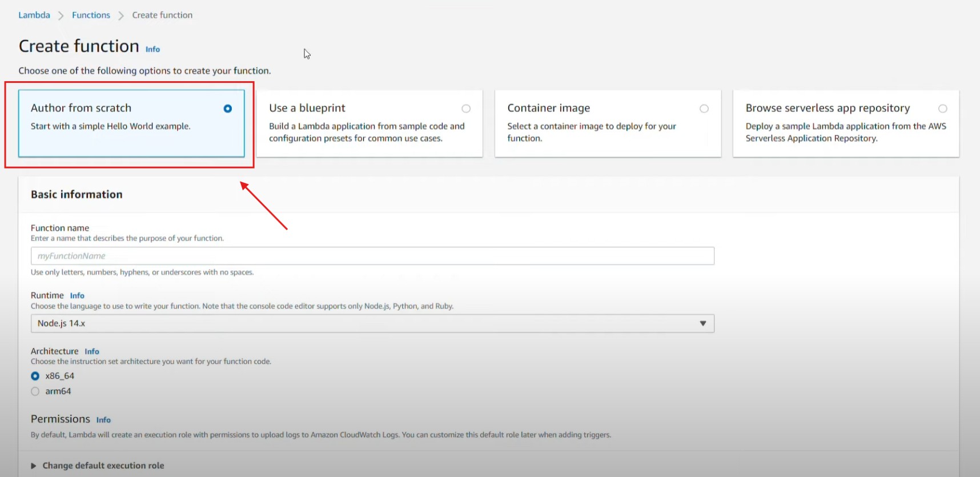The height and width of the screenshot is (477, 980).
Task: Choose arm64 architecture
Action: [35, 391]
